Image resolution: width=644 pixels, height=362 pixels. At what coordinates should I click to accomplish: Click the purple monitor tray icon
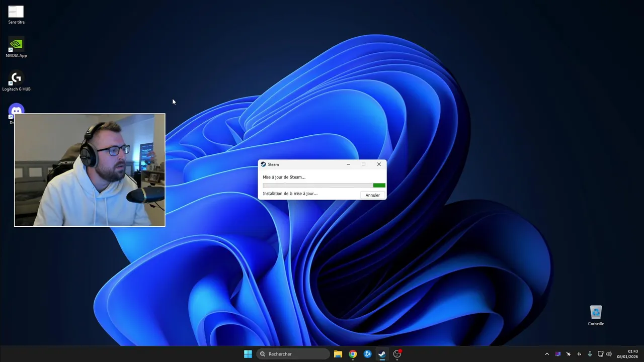click(557, 354)
